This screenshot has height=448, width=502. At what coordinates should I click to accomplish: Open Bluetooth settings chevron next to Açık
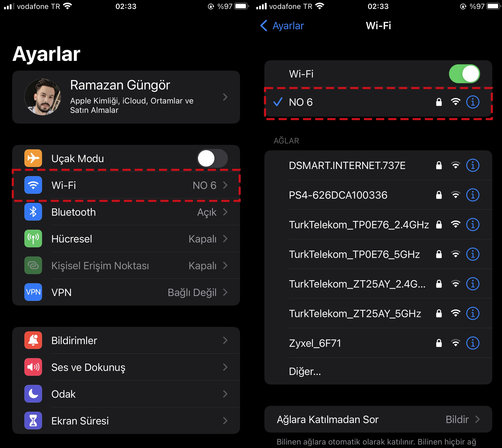225,212
